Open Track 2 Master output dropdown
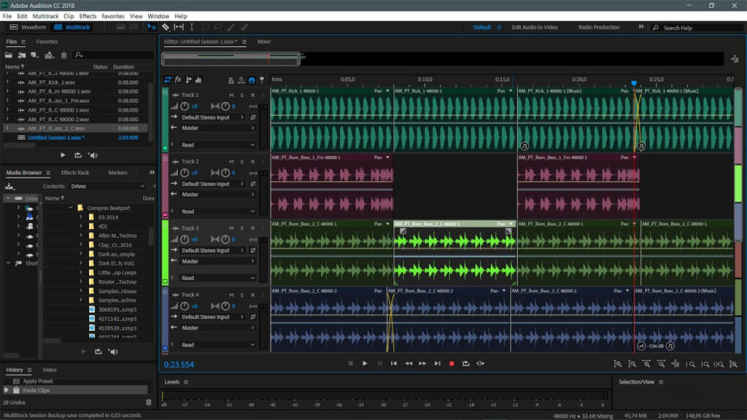The height and width of the screenshot is (420, 747). [x=214, y=194]
